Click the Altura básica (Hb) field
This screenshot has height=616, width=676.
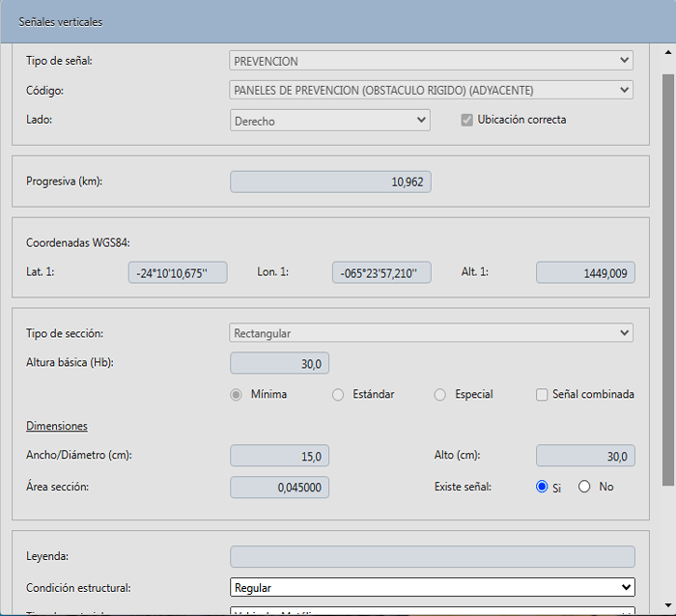point(281,363)
